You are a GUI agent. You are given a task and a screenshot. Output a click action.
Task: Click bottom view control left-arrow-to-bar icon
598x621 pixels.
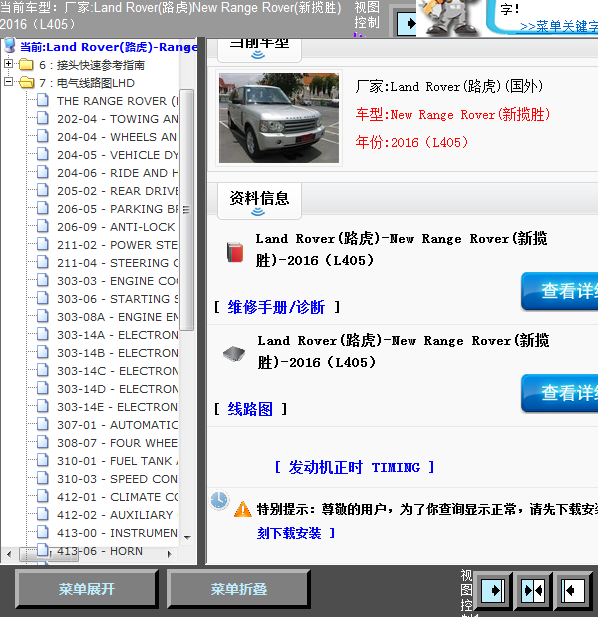click(573, 591)
